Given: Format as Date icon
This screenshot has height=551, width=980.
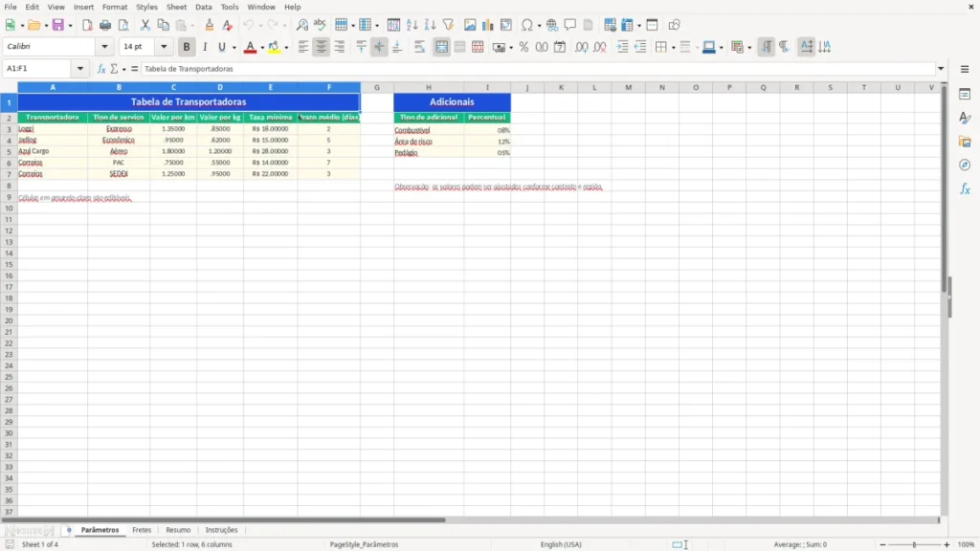Looking at the screenshot, I should 560,47.
